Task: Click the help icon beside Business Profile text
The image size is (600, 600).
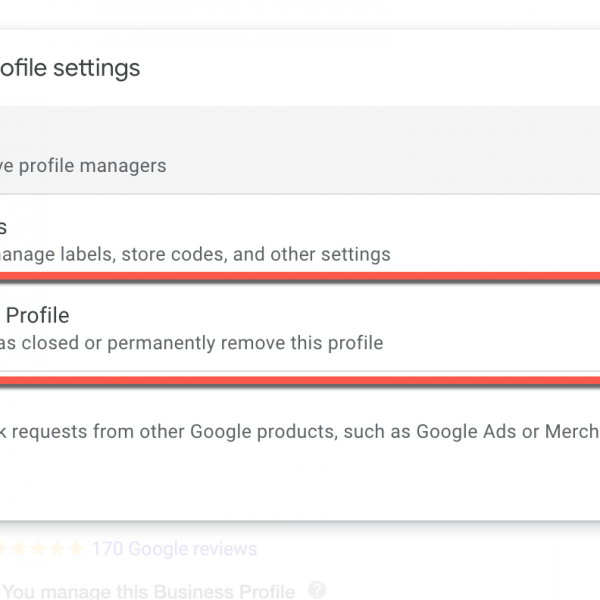Action: pyautogui.click(x=317, y=590)
